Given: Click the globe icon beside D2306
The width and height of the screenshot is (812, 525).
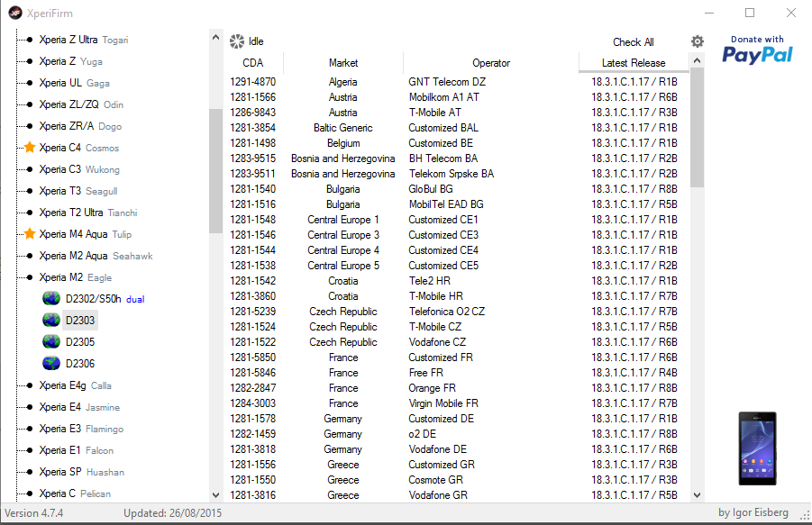Looking at the screenshot, I should click(51, 364).
